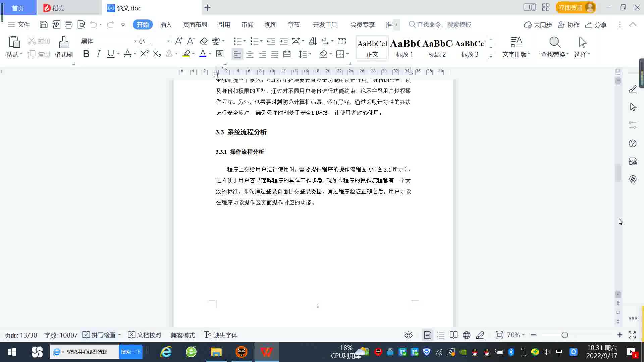The height and width of the screenshot is (362, 644).
Task: Toggle eye protection mode in status bar
Action: 408,335
